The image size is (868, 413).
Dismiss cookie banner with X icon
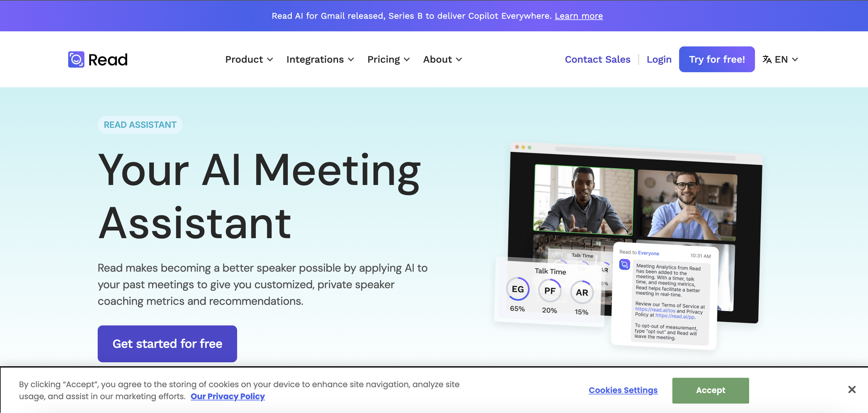pyautogui.click(x=852, y=390)
